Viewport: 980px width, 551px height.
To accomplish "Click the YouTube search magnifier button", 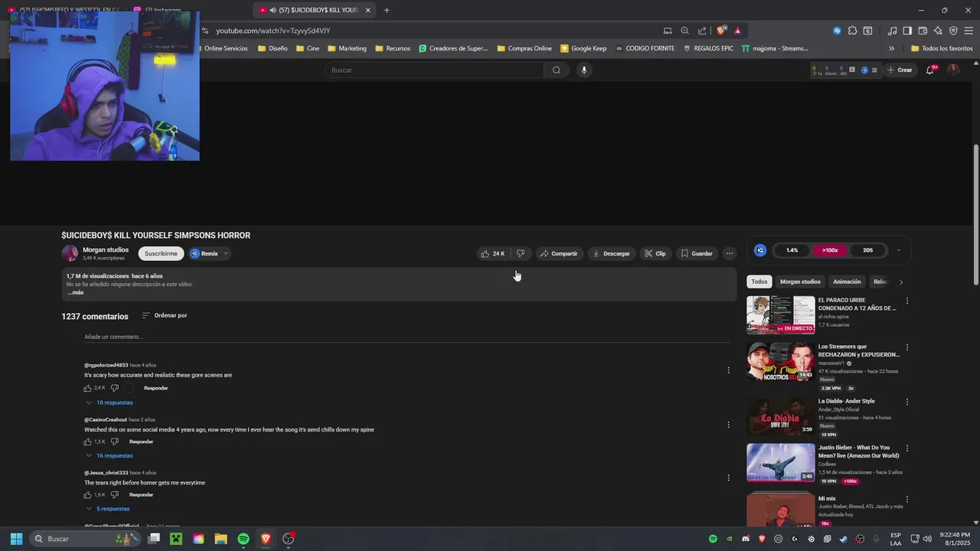I will pyautogui.click(x=557, y=70).
